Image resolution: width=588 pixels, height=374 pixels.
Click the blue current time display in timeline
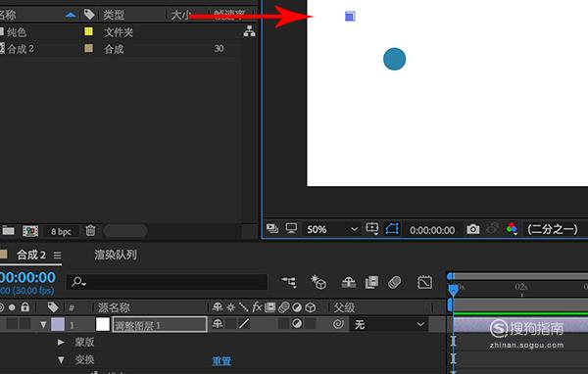[x=27, y=277]
